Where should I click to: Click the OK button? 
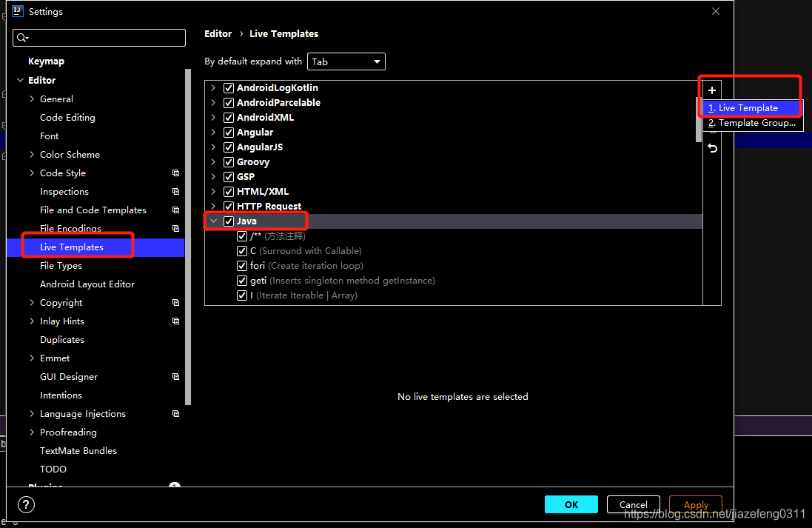pos(571,504)
